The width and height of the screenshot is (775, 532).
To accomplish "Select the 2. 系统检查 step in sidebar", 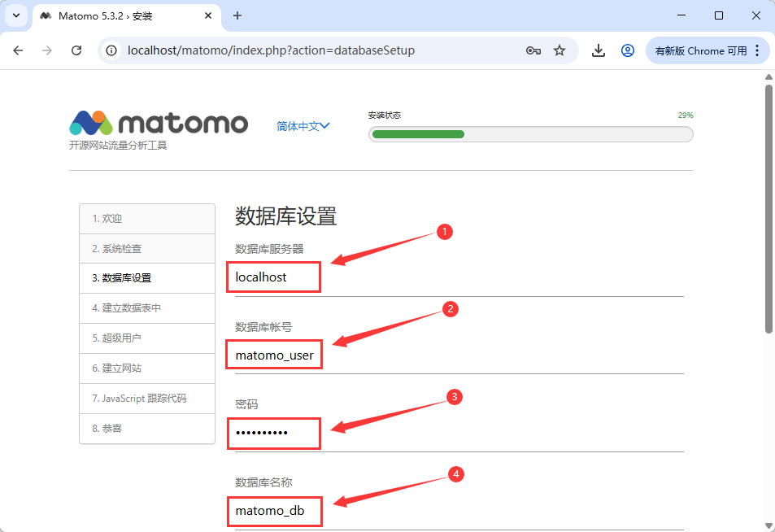I will (147, 248).
